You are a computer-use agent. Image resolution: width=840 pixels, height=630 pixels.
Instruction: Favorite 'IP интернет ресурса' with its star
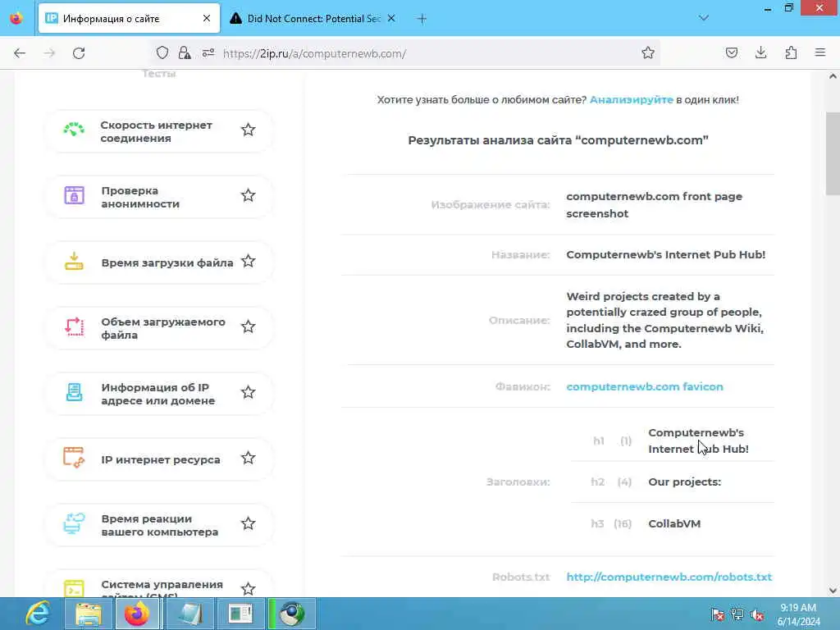[248, 458]
